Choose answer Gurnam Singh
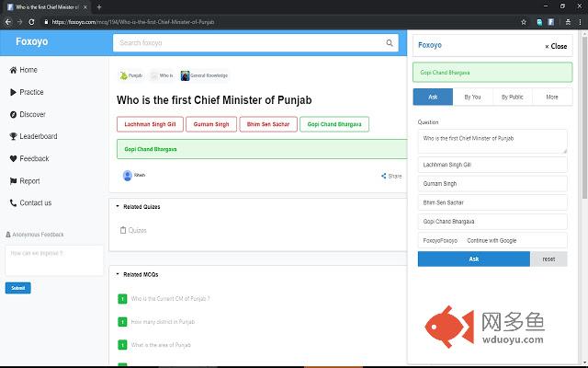Image resolution: width=588 pixels, height=368 pixels. [211, 124]
